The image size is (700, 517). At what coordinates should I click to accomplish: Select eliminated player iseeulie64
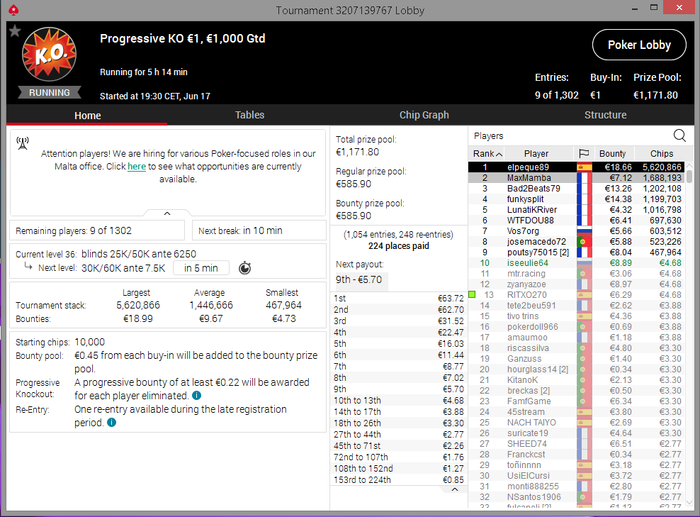(576, 263)
